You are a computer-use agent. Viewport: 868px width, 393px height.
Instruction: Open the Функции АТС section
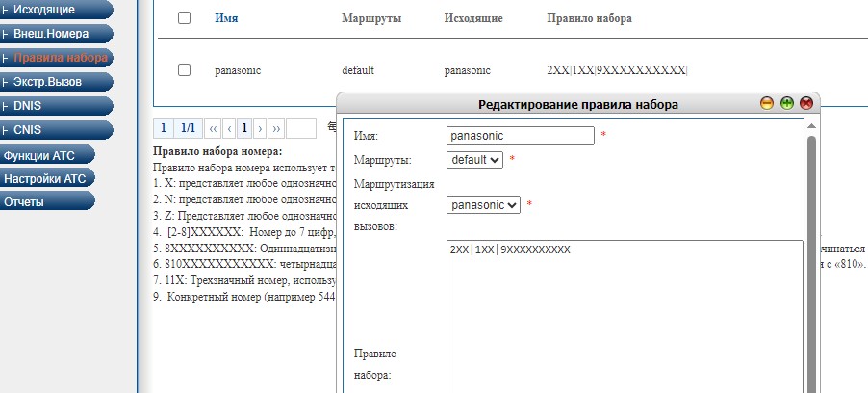47,155
